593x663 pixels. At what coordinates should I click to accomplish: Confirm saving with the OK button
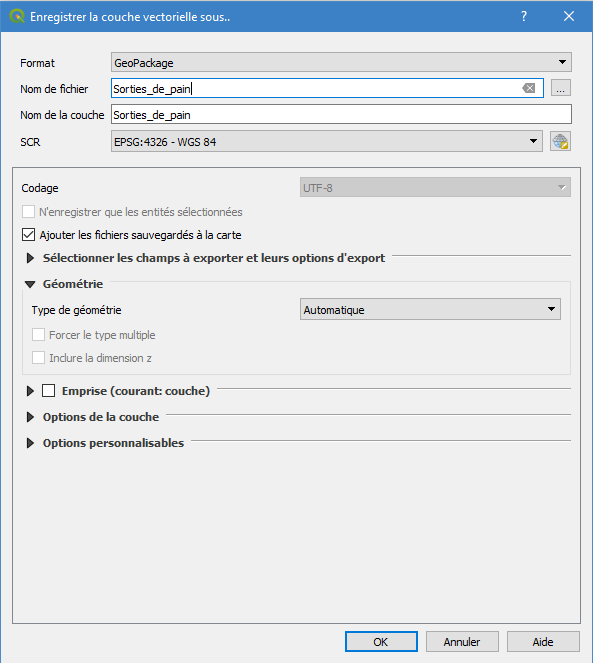[381, 642]
